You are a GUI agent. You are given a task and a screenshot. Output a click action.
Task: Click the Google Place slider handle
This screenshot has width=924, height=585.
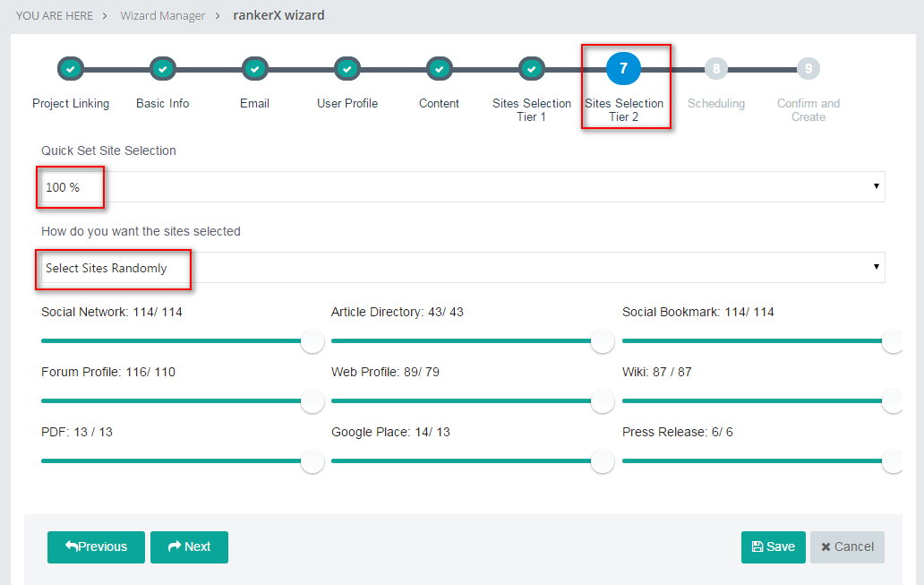point(603,461)
